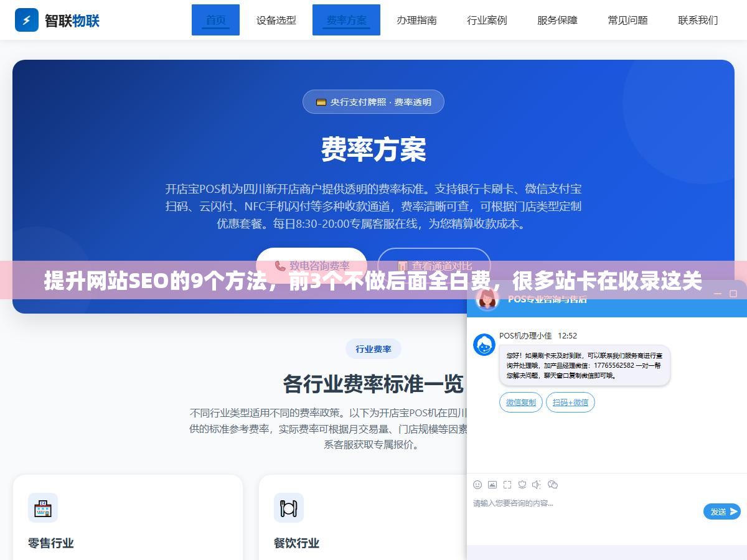Maximize the chat widget window

pyautogui.click(x=733, y=293)
